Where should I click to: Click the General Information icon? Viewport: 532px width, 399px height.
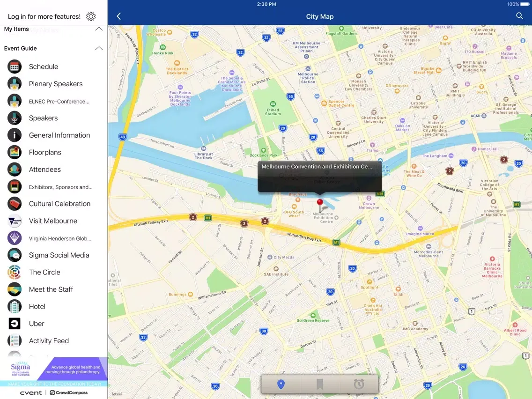[x=14, y=135]
